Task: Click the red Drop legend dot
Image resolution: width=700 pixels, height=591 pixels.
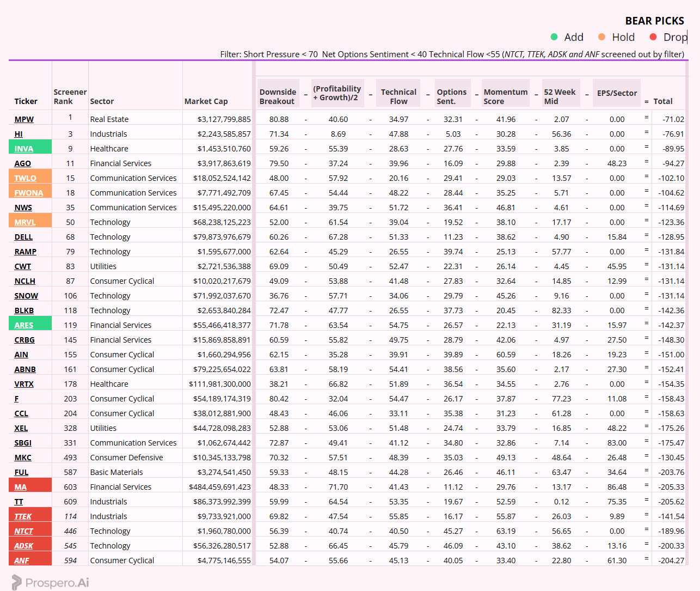Action: click(653, 37)
